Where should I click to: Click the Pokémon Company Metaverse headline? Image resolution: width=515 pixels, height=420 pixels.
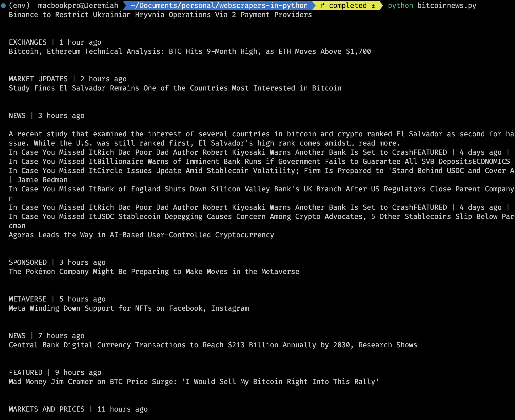click(x=154, y=272)
